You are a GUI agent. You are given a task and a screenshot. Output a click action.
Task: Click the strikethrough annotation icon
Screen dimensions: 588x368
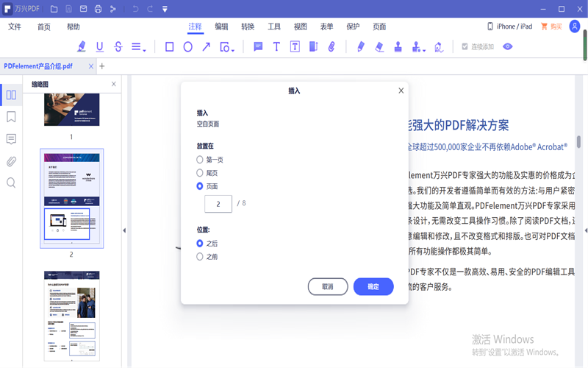118,46
